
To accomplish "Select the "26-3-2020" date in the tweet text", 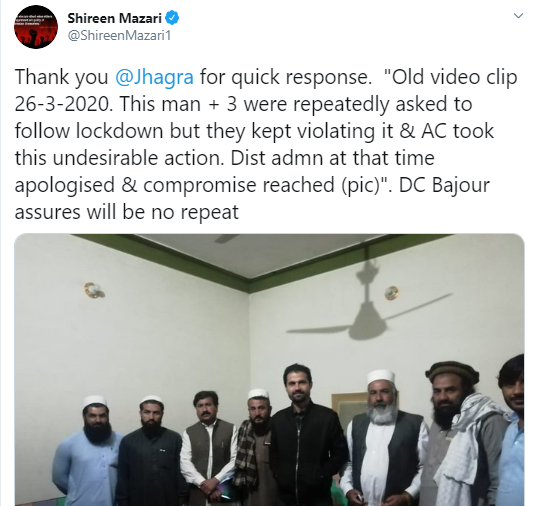I will point(64,104).
